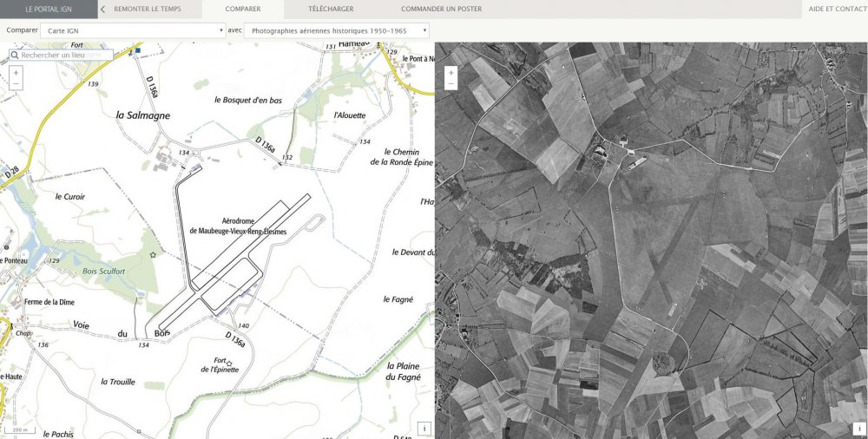Open Le Portail IGN link
868x439 pixels.
click(49, 9)
